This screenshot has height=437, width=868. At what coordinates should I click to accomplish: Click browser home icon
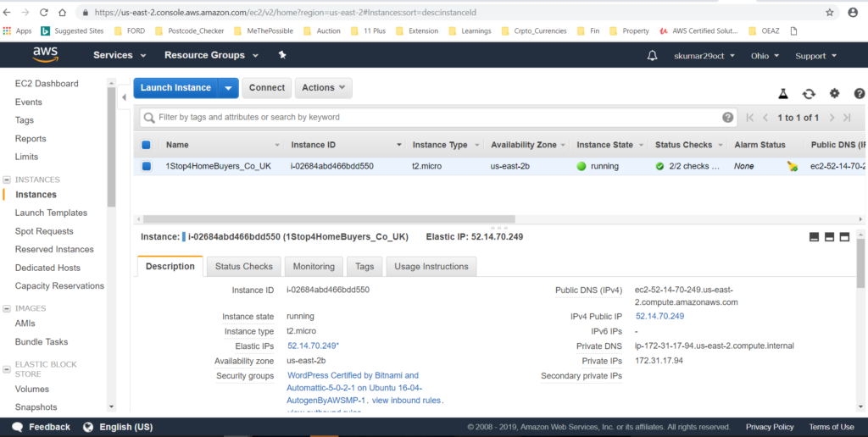coord(62,12)
